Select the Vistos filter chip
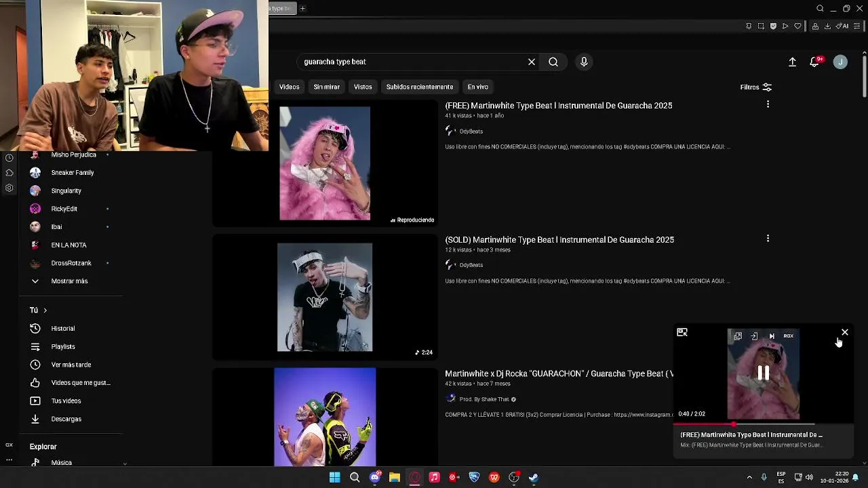This screenshot has width=868, height=488. (363, 87)
